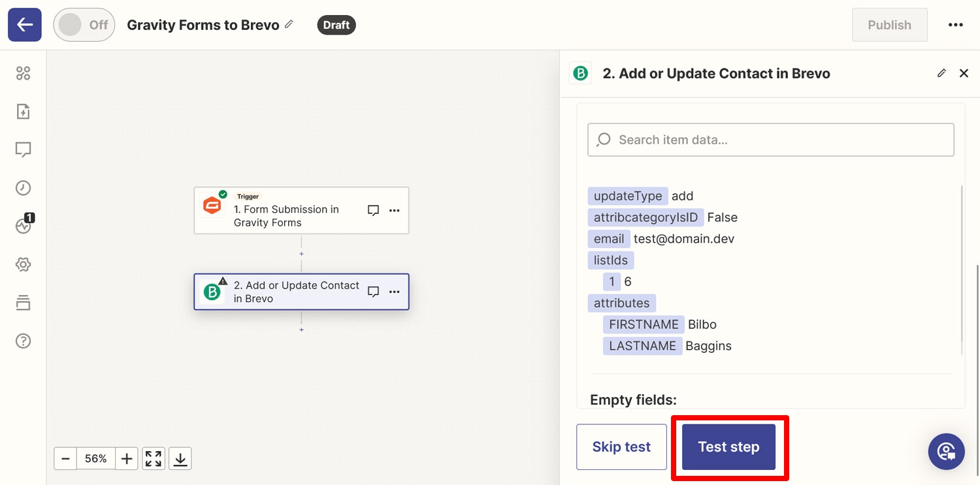Click the updateType label

[628, 196]
